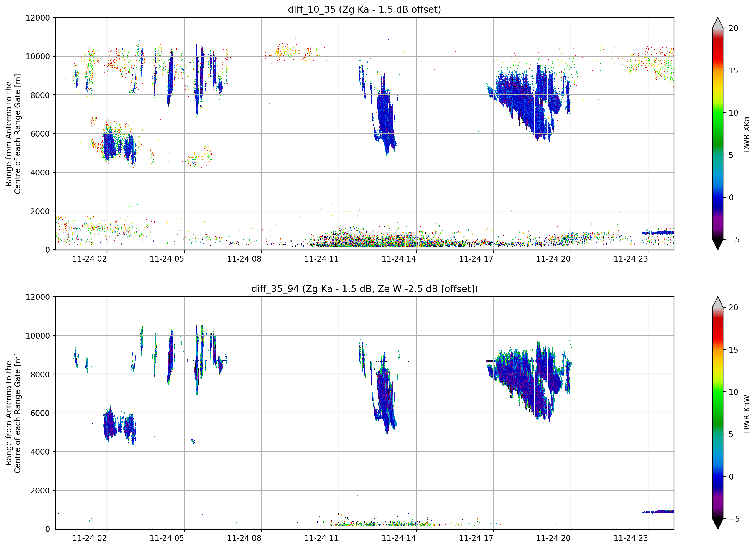Click y-tick "2000" on the diff_10_35 plot

coord(40,211)
